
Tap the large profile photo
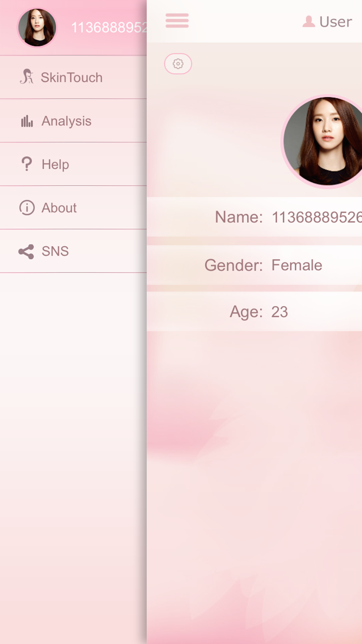(x=322, y=142)
